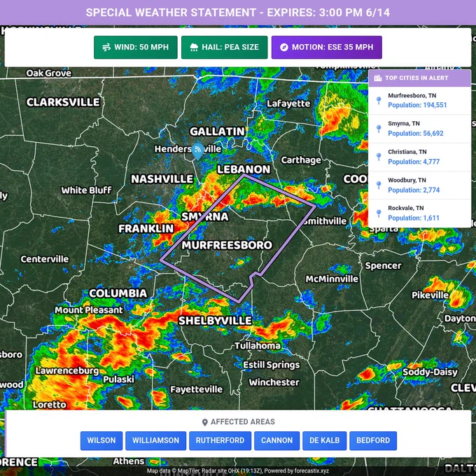
Task: Click the Top Cities in Alert header
Action: (x=419, y=78)
